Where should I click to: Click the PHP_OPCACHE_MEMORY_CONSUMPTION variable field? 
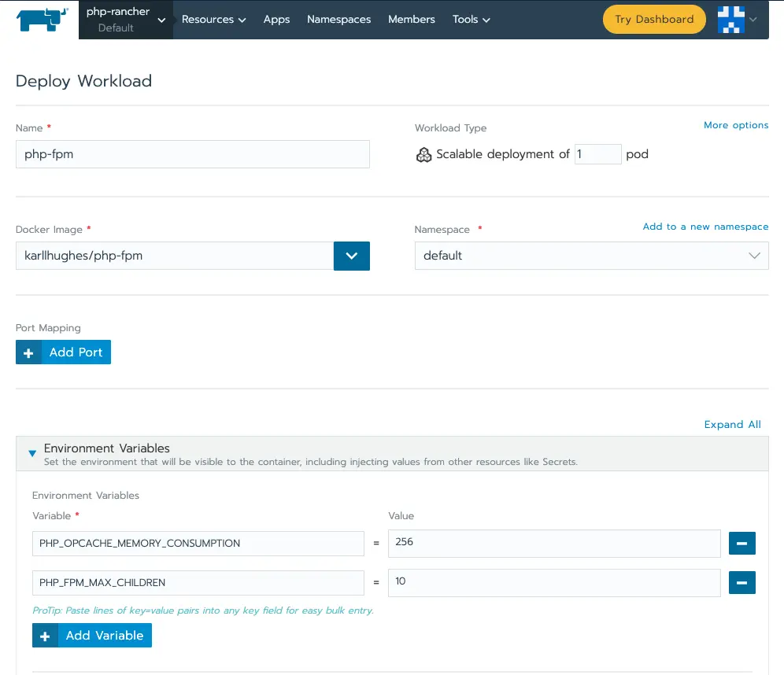(x=198, y=543)
